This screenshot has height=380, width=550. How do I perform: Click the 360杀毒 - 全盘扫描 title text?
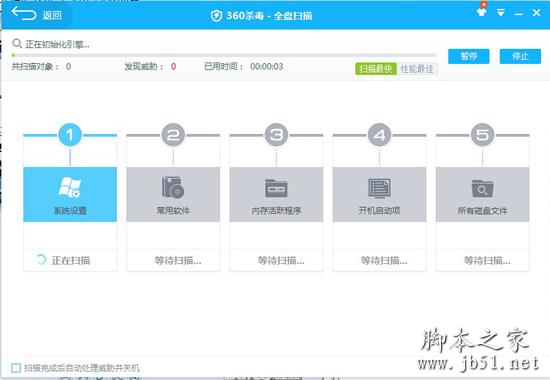[x=269, y=16]
